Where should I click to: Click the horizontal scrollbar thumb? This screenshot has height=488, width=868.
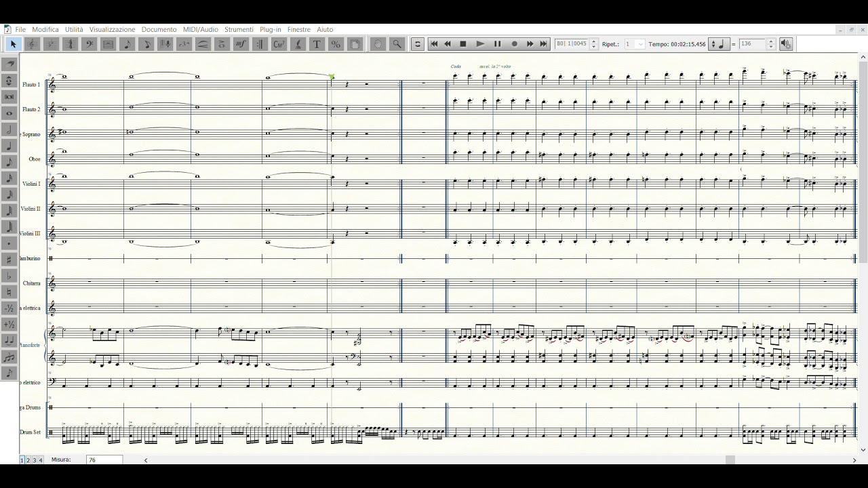730,460
